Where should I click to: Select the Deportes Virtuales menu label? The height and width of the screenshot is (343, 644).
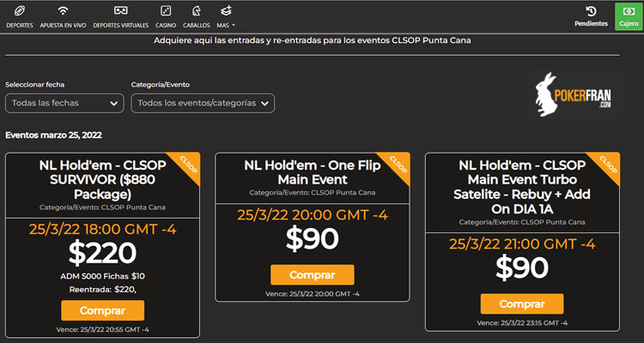click(121, 26)
